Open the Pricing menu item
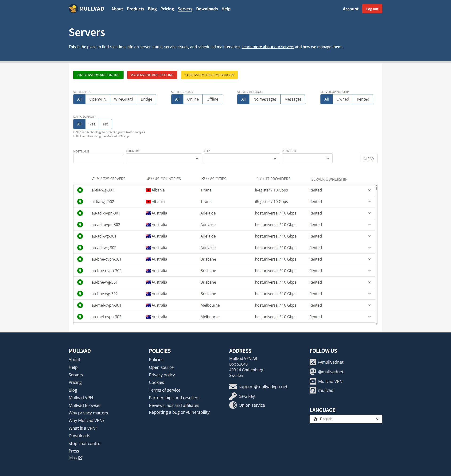Viewport: 451px width, 476px height. tap(167, 9)
